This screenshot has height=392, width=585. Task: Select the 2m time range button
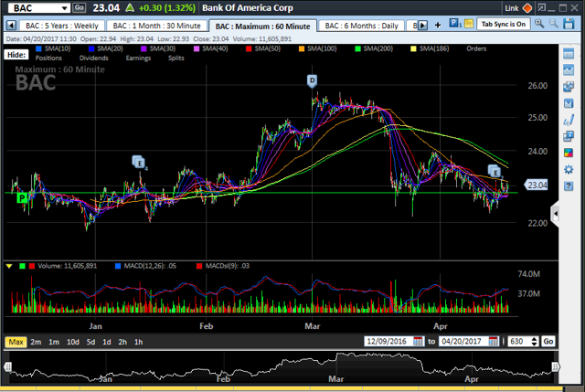[36, 342]
